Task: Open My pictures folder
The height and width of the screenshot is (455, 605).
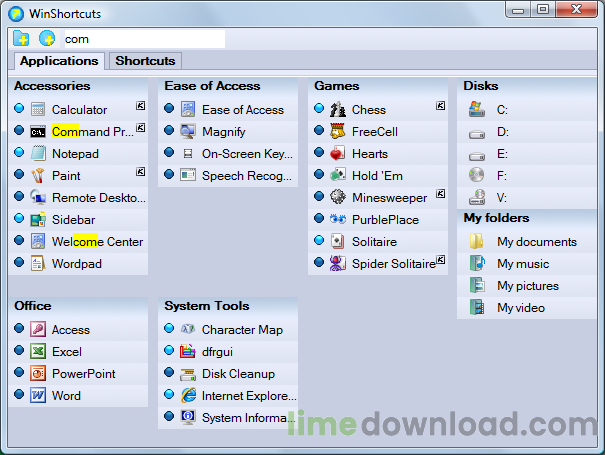Action: pyautogui.click(x=527, y=286)
